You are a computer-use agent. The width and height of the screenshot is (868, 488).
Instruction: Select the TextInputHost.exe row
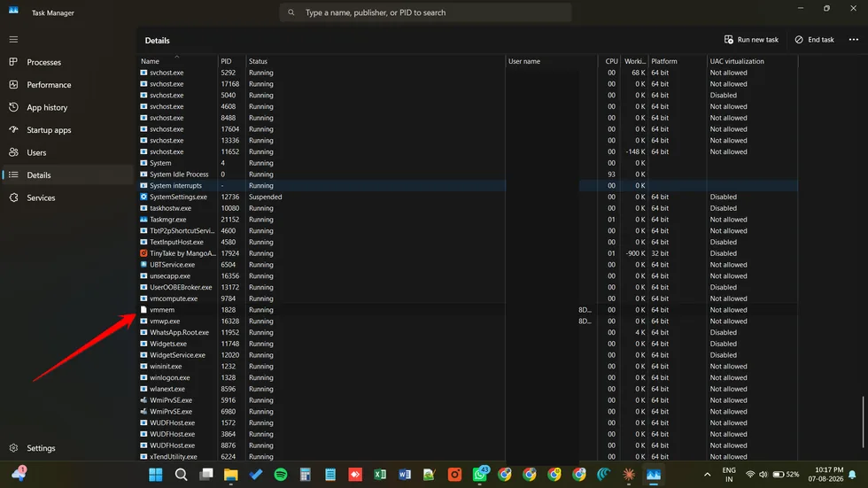pyautogui.click(x=468, y=242)
